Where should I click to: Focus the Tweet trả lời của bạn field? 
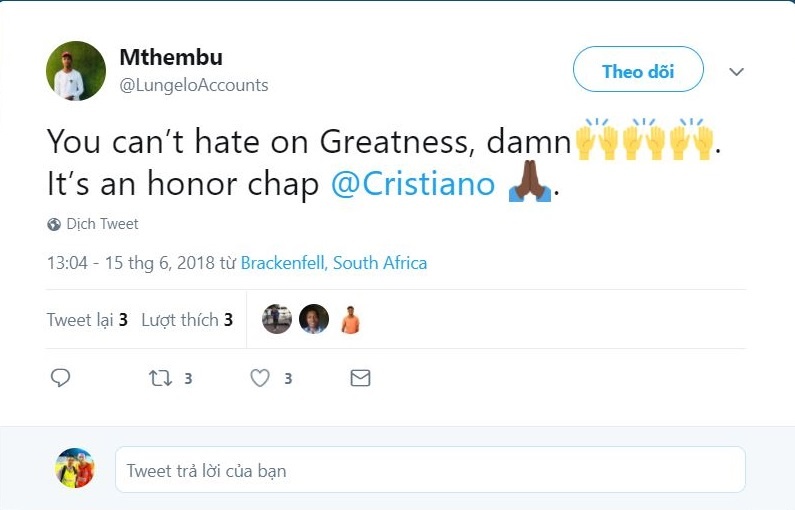430,470
